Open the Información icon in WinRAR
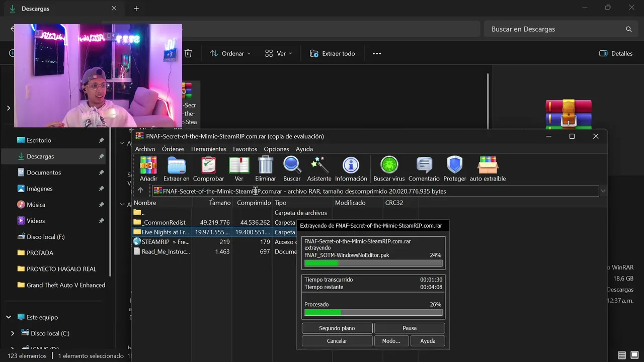The width and height of the screenshot is (644, 362). pos(351,165)
